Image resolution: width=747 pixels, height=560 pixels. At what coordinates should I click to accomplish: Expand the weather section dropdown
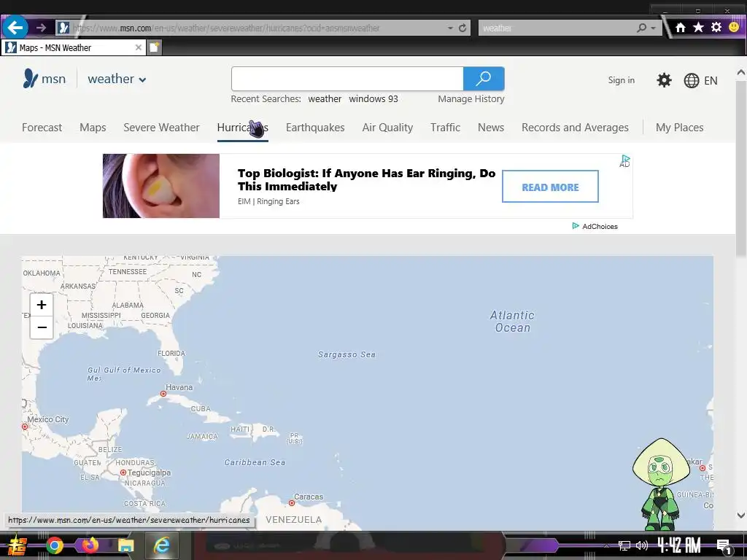117,79
